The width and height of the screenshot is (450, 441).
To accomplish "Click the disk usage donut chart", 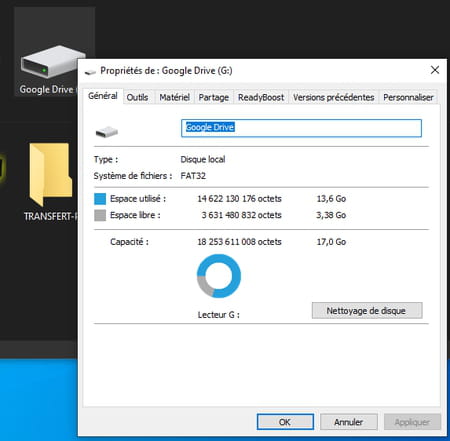I will [219, 276].
